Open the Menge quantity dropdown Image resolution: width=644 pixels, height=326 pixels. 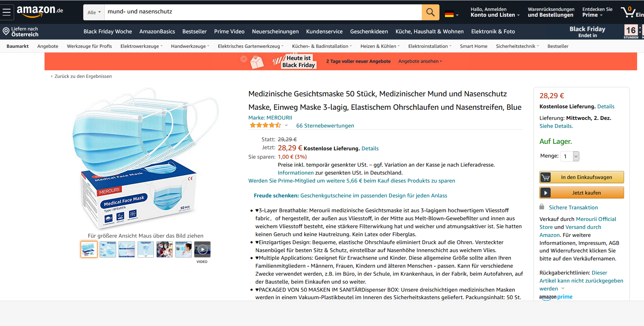point(570,156)
